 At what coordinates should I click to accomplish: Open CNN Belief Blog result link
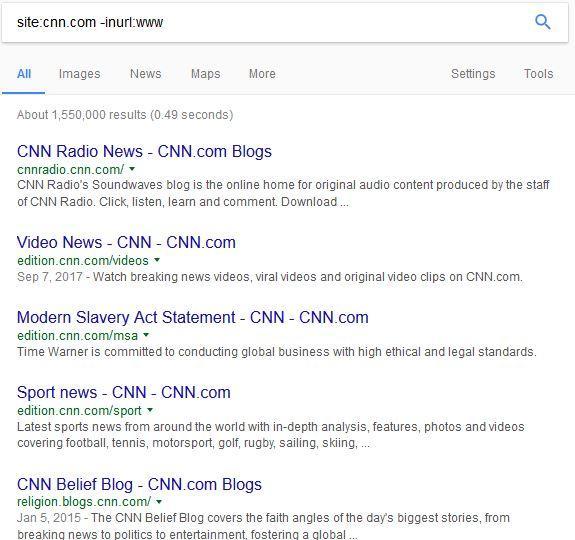click(139, 484)
